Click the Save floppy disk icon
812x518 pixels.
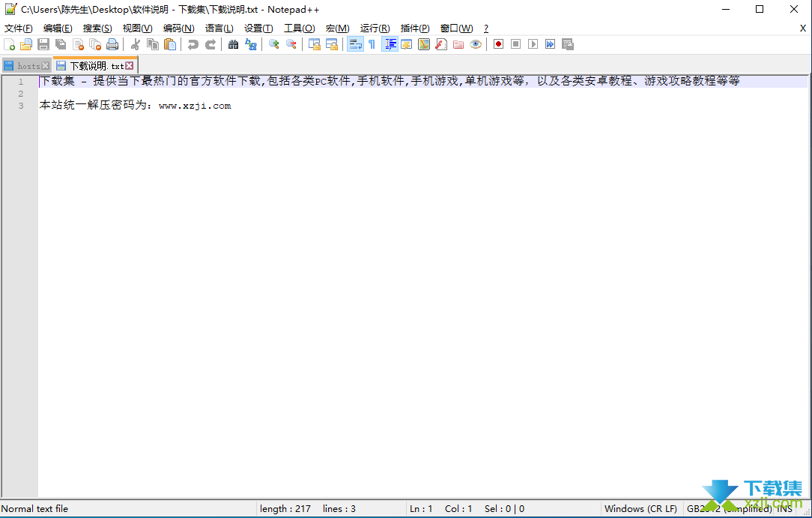(43, 44)
